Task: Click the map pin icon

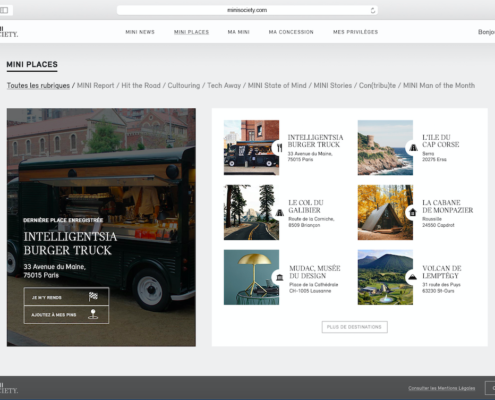Action: click(93, 314)
